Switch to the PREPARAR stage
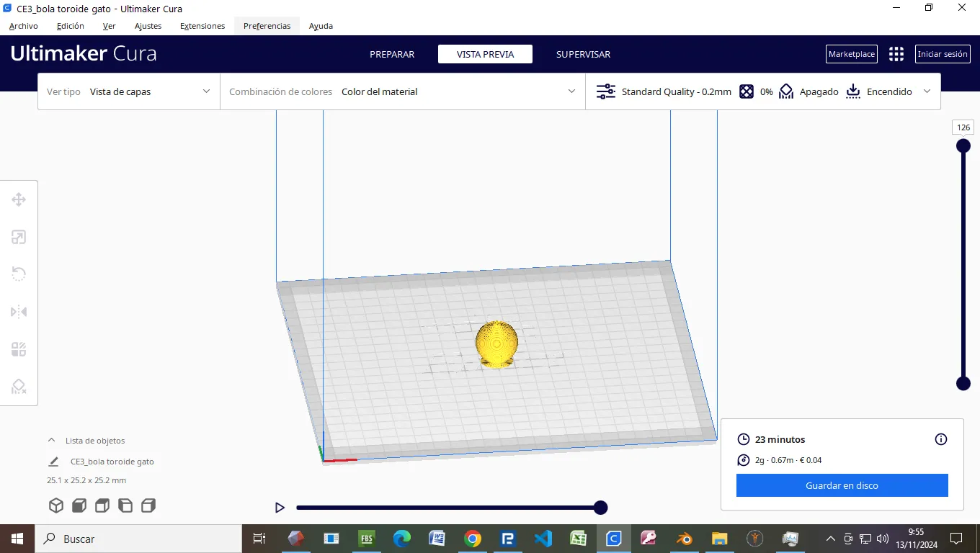 pos(392,54)
